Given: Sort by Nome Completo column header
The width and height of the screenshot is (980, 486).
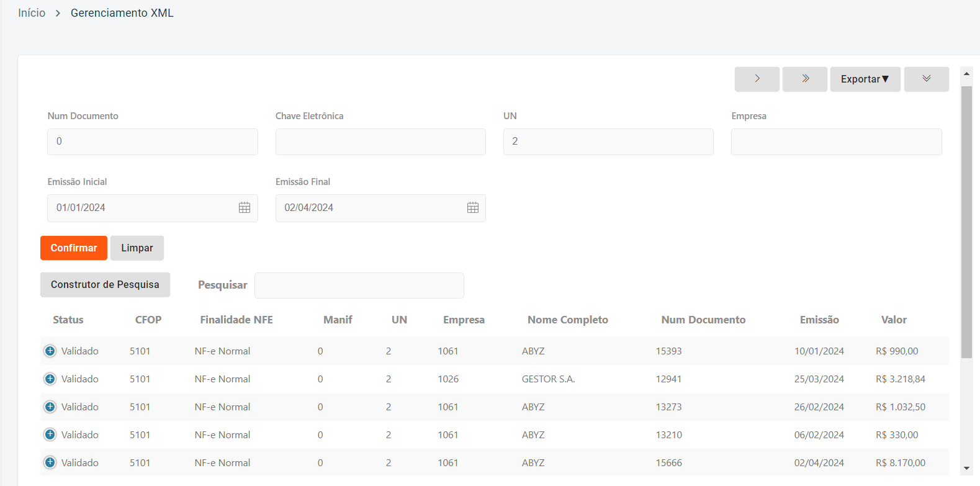Looking at the screenshot, I should 568,320.
